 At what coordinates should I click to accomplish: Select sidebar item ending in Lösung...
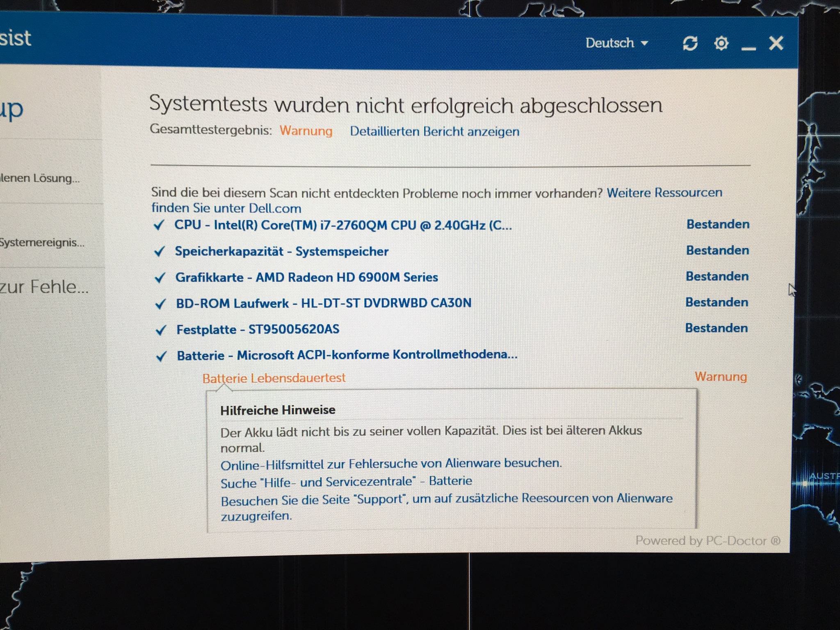click(x=40, y=178)
